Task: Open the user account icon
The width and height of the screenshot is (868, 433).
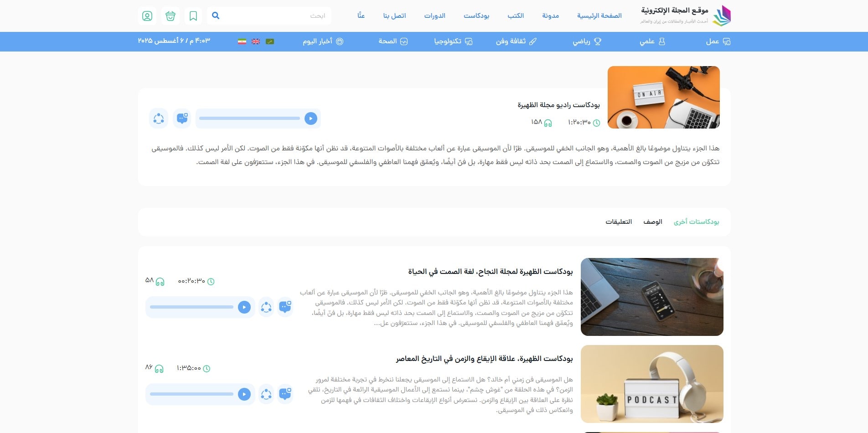Action: coord(147,15)
